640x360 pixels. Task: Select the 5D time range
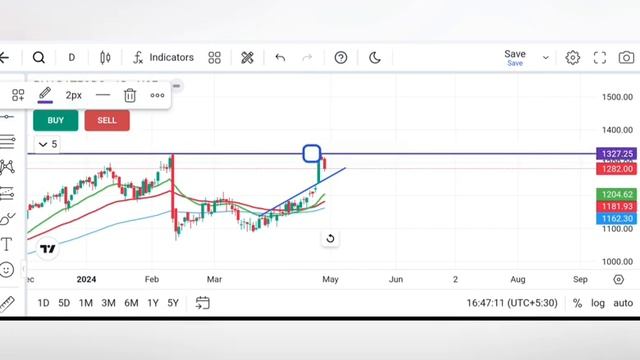click(64, 303)
